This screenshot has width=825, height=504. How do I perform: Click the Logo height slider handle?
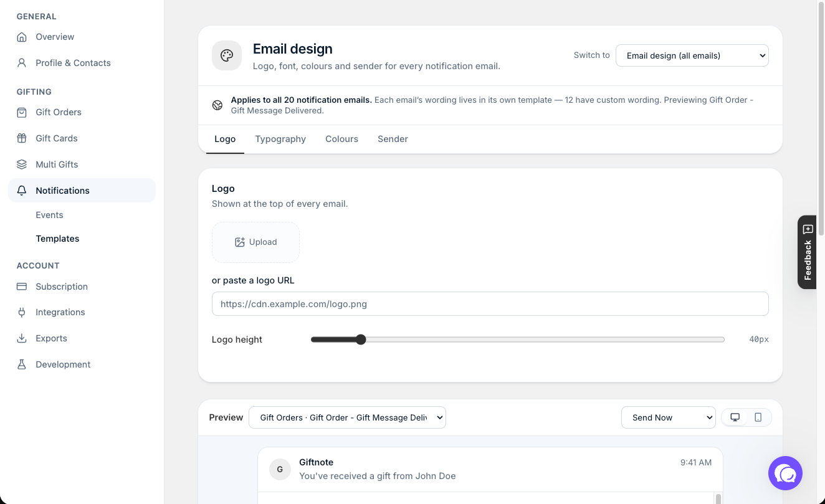(361, 340)
